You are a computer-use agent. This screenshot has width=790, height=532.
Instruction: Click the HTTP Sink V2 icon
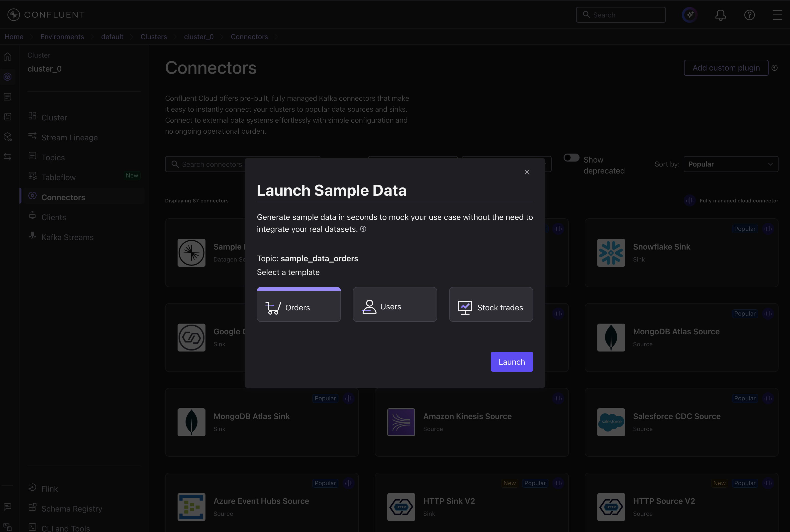pyautogui.click(x=401, y=507)
